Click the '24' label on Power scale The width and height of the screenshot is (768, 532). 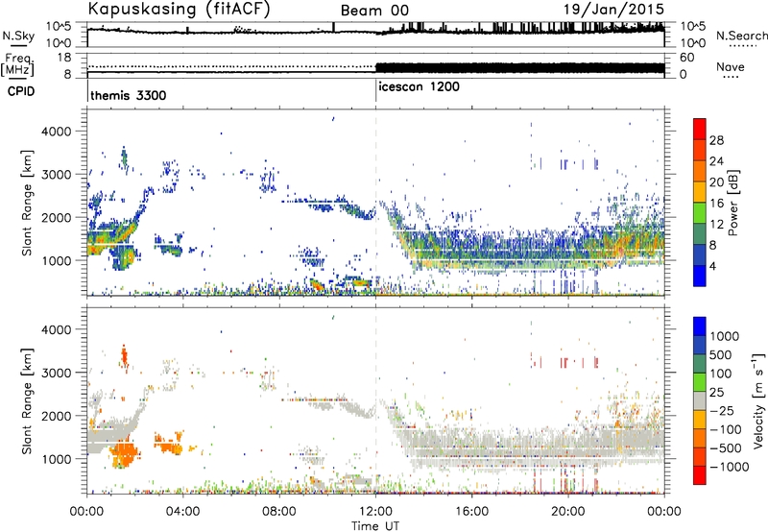[716, 161]
